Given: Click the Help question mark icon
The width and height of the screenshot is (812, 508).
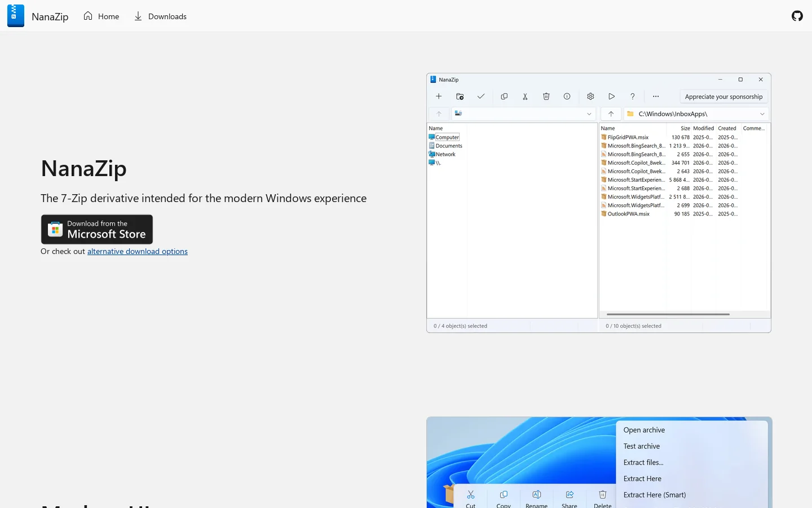Looking at the screenshot, I should (x=633, y=97).
